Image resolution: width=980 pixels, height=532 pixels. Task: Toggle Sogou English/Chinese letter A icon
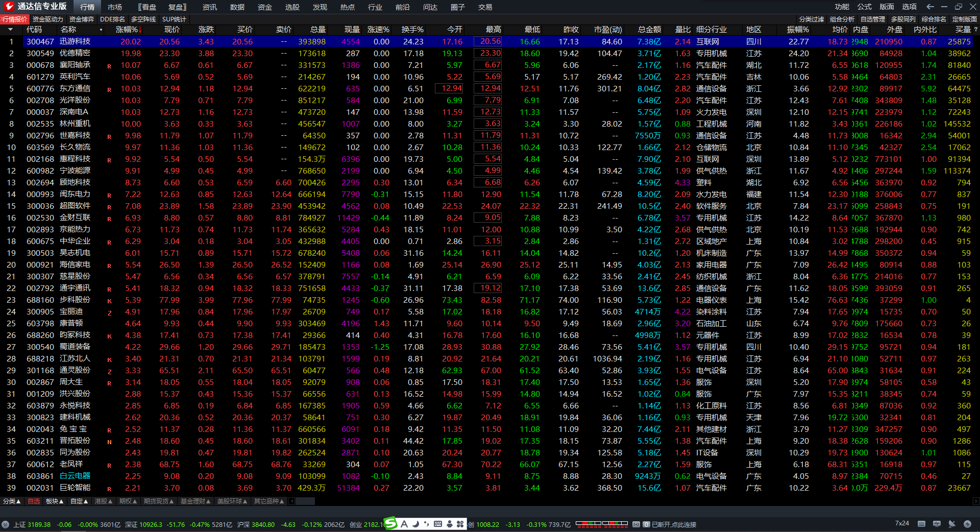tap(404, 524)
